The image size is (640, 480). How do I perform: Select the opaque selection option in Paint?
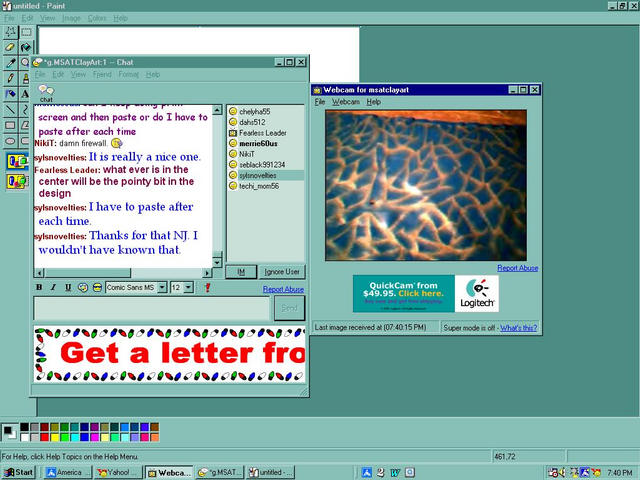(x=17, y=162)
